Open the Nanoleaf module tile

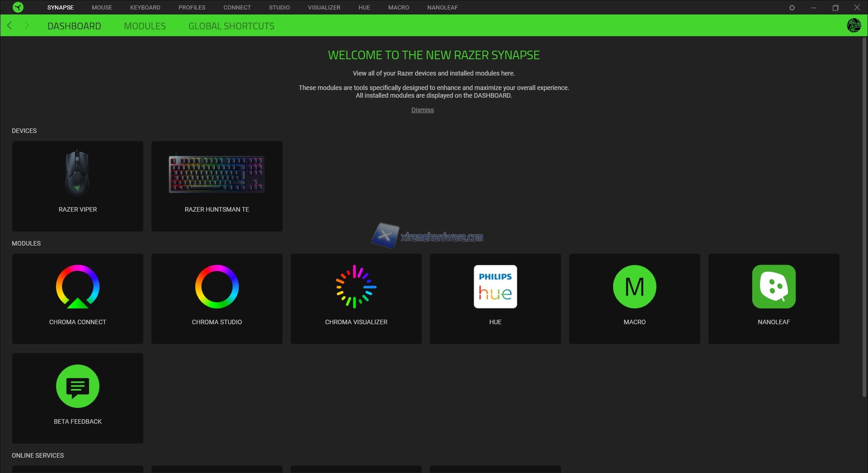(x=774, y=298)
